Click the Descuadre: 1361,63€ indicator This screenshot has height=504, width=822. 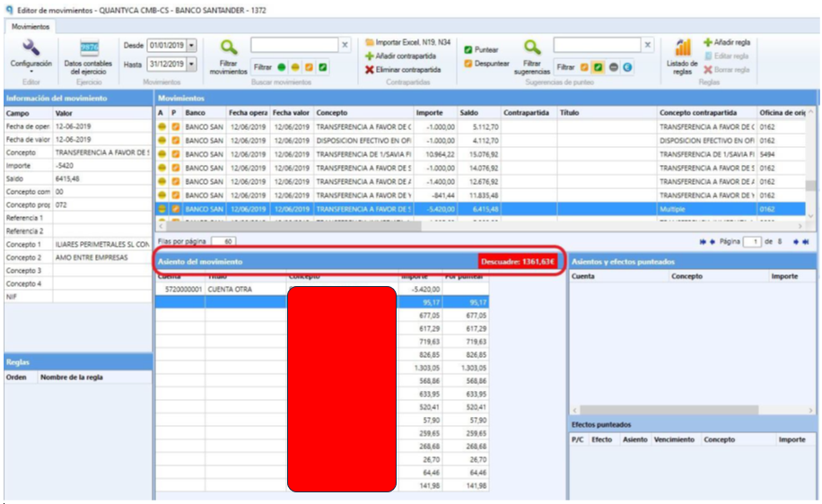point(518,262)
